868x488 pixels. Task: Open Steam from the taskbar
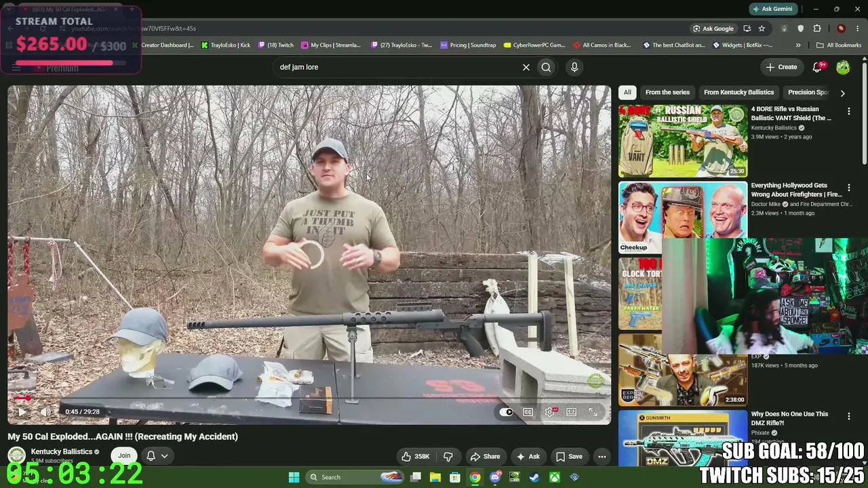pos(534,477)
